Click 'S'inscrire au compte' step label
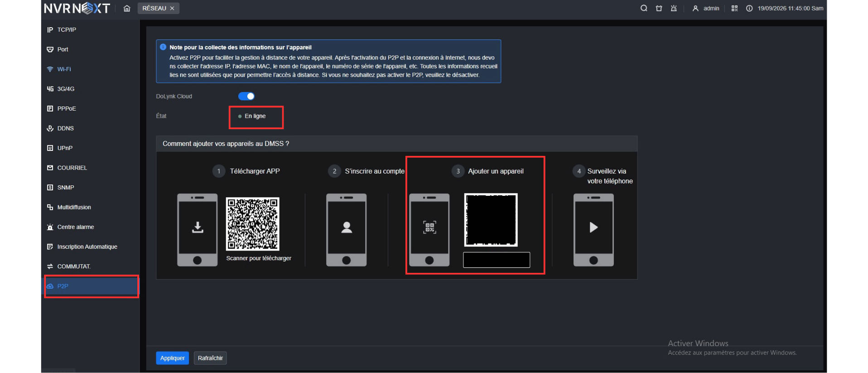Image resolution: width=868 pixels, height=373 pixels. coord(375,171)
